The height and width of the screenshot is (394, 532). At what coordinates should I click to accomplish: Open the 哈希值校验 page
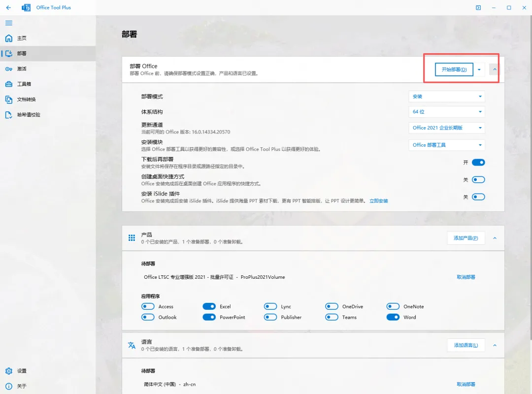coord(48,115)
